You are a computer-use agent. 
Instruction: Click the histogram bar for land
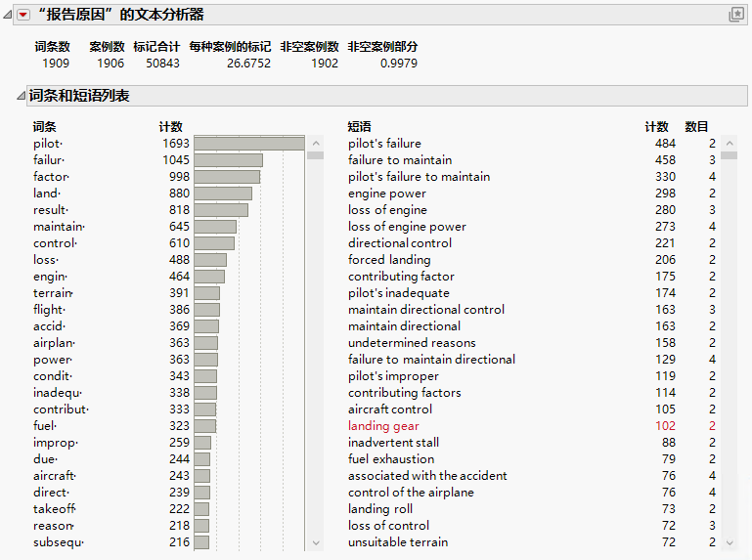tap(223, 194)
